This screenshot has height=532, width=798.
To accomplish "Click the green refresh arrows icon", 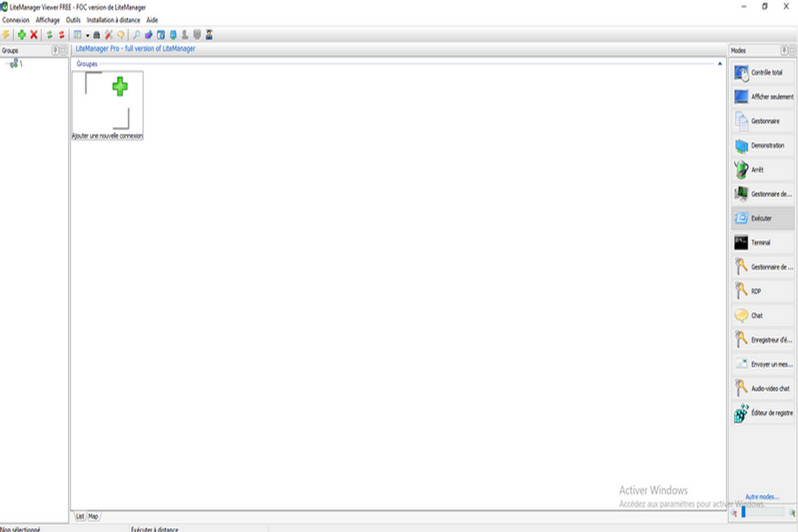I will click(x=49, y=35).
